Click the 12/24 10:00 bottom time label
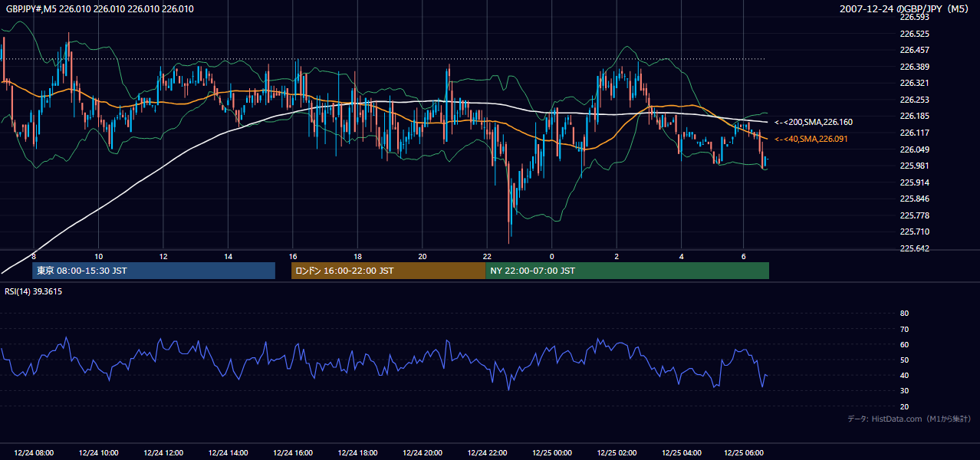 98,453
